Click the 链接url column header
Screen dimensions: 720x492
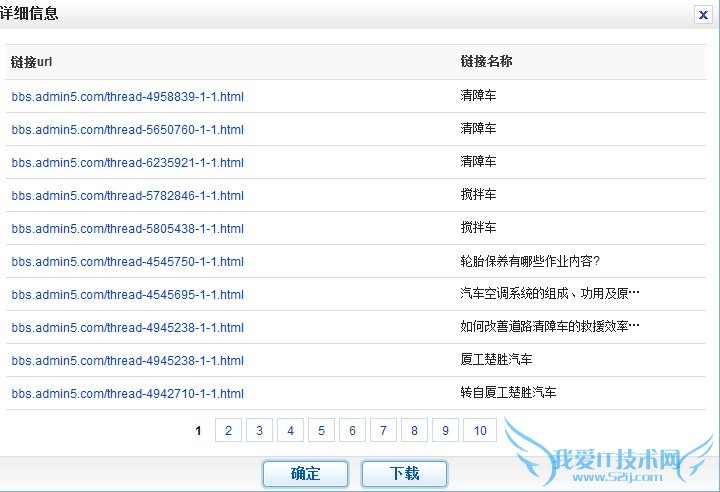[x=31, y=62]
